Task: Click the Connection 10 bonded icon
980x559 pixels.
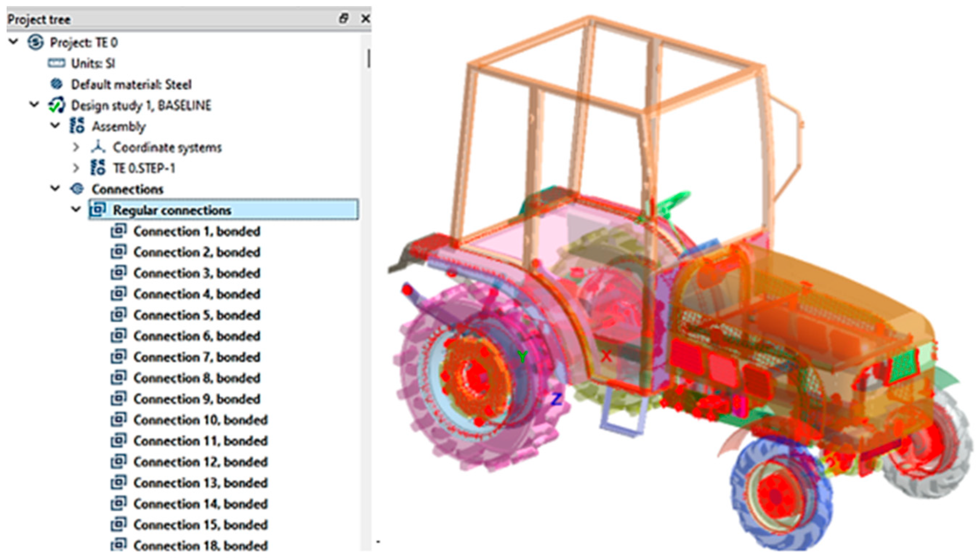Action: [x=118, y=419]
